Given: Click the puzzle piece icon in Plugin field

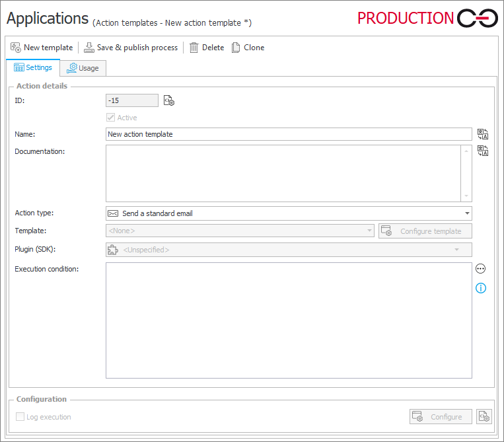Looking at the screenshot, I should point(112,250).
